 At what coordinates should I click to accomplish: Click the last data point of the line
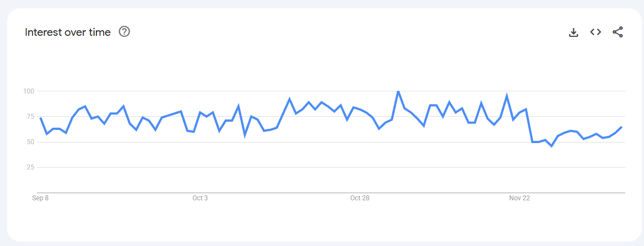pyautogui.click(x=621, y=127)
